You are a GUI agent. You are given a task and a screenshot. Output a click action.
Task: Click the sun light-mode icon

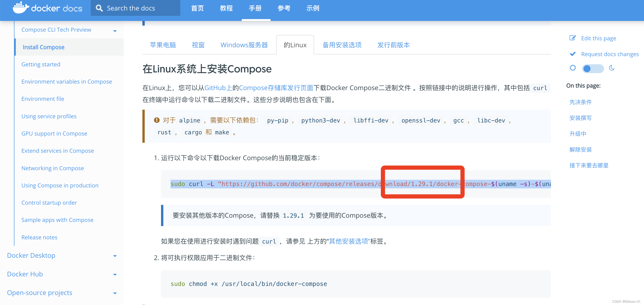tap(573, 68)
